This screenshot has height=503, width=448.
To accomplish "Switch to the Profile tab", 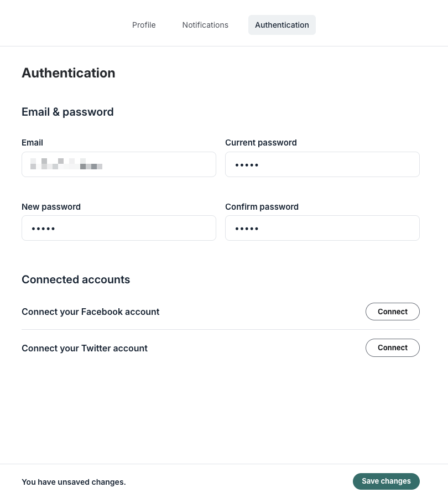I will tap(144, 25).
